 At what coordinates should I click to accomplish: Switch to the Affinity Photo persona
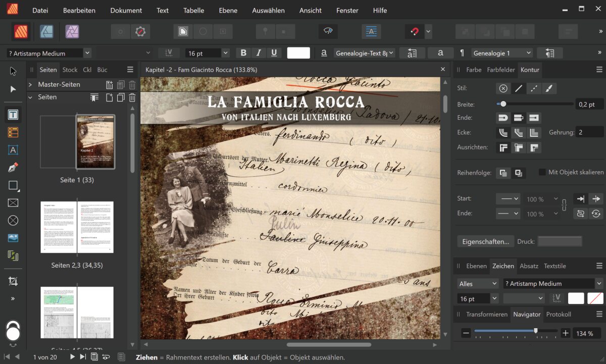point(72,32)
